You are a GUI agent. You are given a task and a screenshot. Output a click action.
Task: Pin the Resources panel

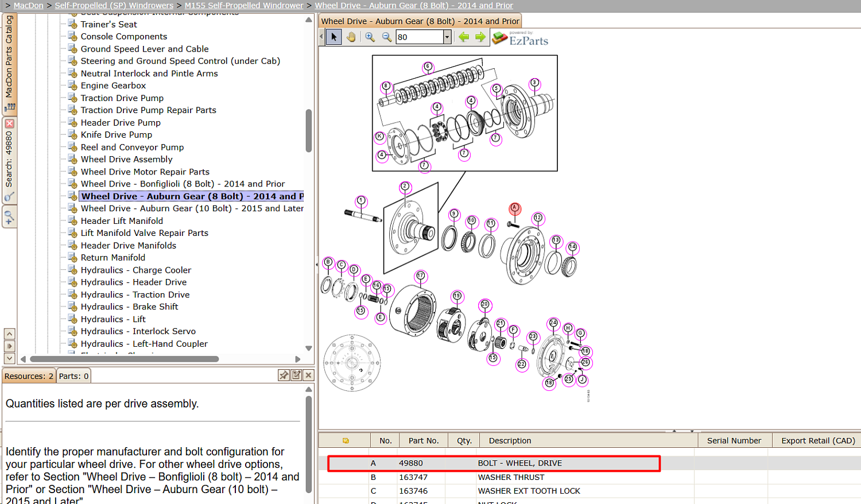tap(284, 375)
